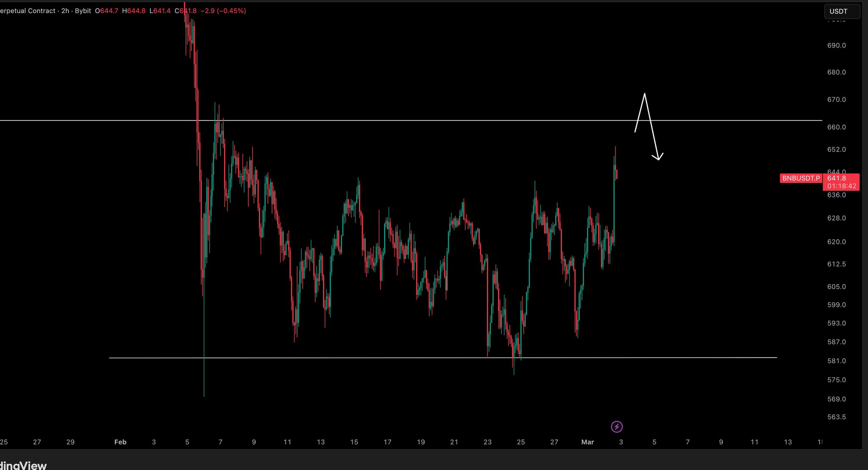The image size is (868, 470).
Task: Click the latest red candle near 644
Action: (617, 174)
